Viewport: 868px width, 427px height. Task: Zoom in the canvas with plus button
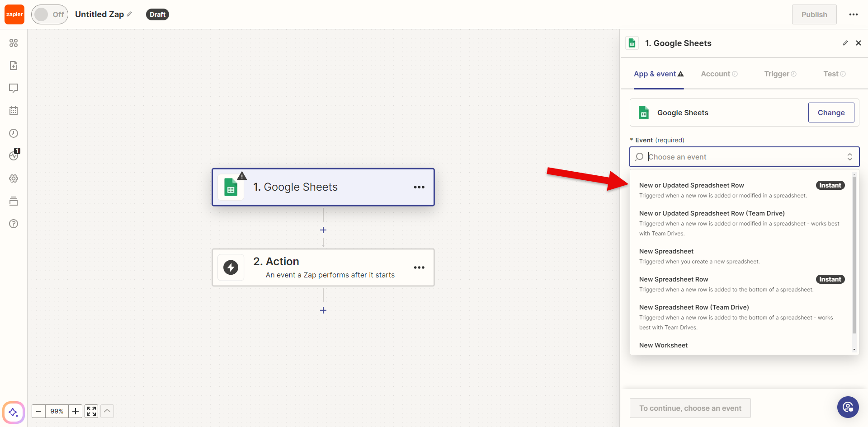point(75,411)
